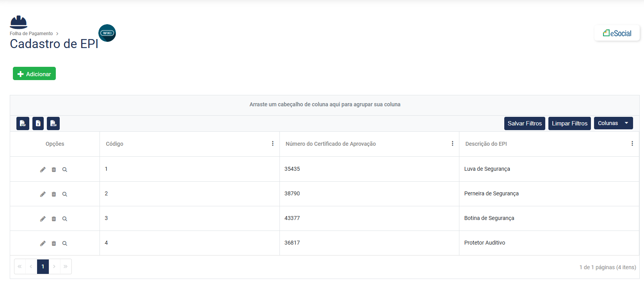Delete the Protetor Auditivo row

tap(54, 243)
